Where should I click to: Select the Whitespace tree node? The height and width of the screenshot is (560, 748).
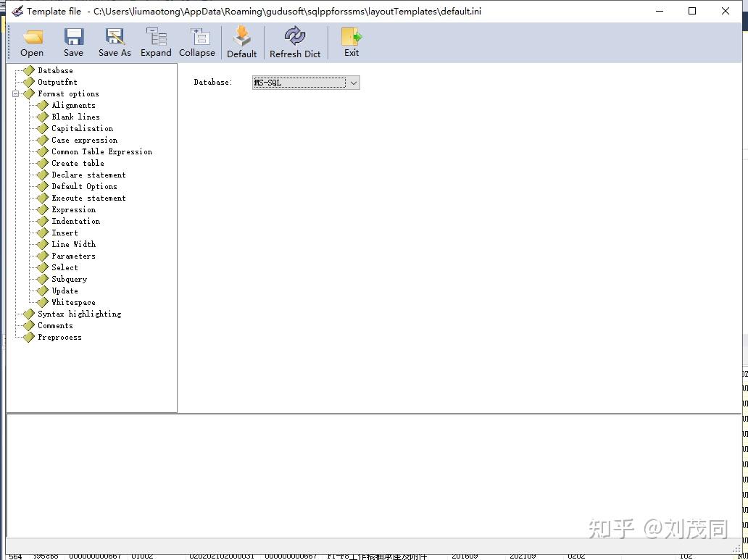[x=73, y=302]
